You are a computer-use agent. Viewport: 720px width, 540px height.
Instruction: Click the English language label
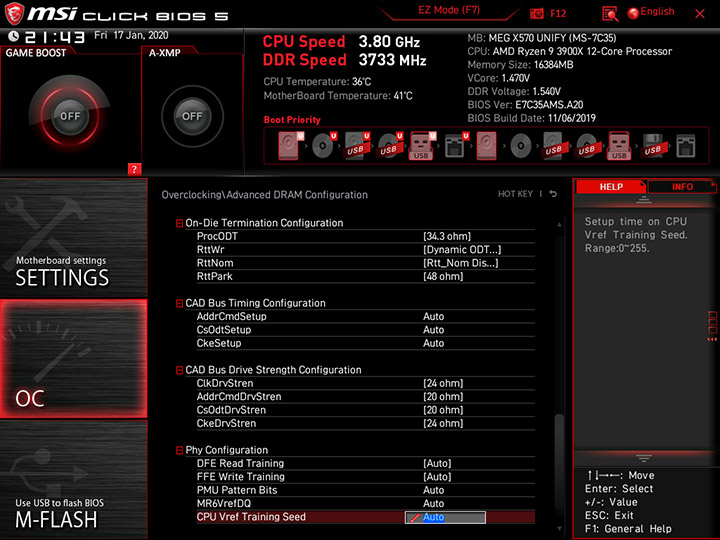[x=657, y=11]
